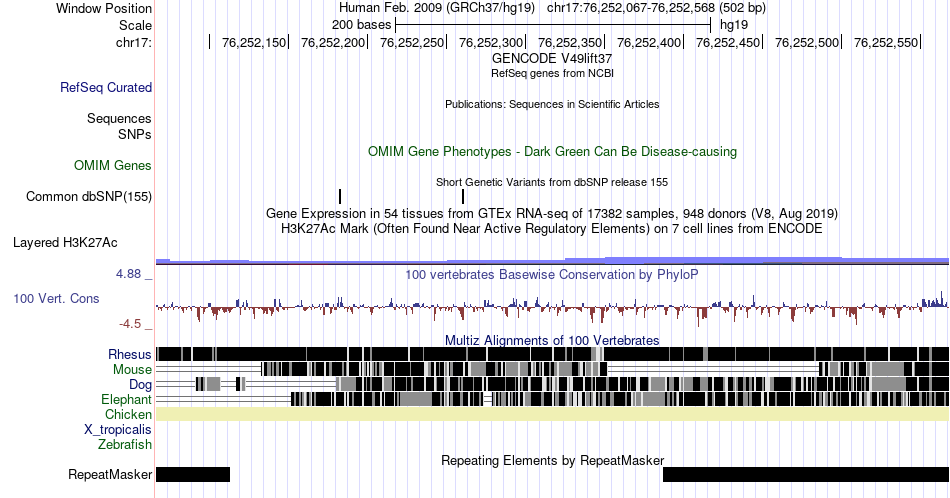
Task: Click Short Genetic Variants from dbSNP title
Action: pyautogui.click(x=552, y=182)
